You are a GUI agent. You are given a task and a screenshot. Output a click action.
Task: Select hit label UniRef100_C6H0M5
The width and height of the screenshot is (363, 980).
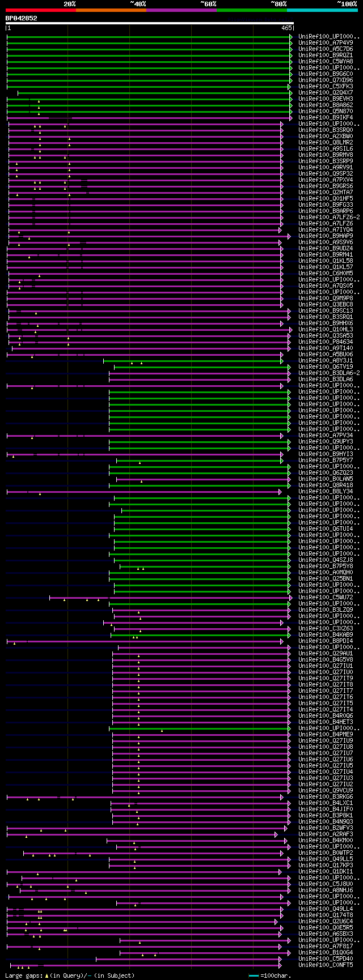pyautogui.click(x=326, y=273)
